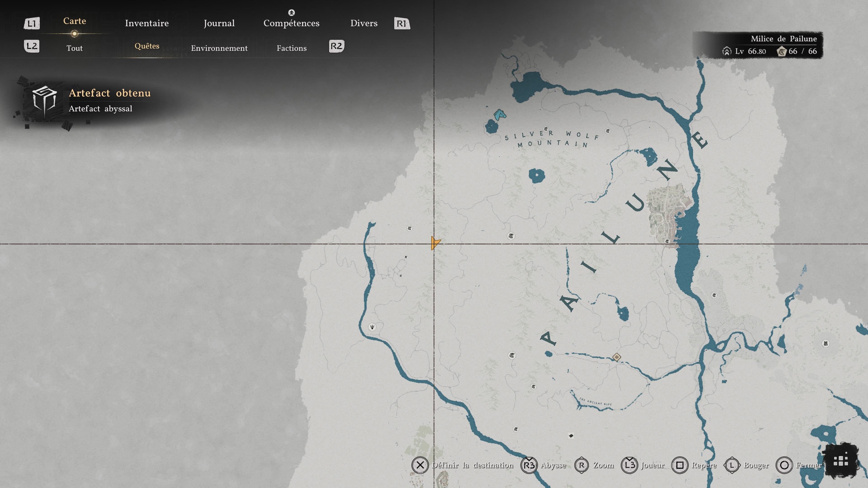Select the diamond quest marker

pos(617,357)
